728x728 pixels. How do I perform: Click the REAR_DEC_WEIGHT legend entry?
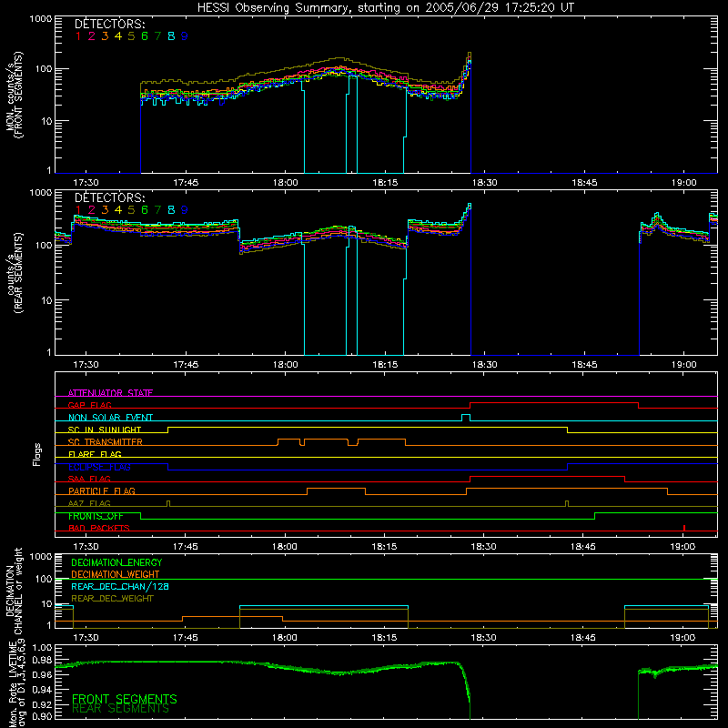coord(112,599)
